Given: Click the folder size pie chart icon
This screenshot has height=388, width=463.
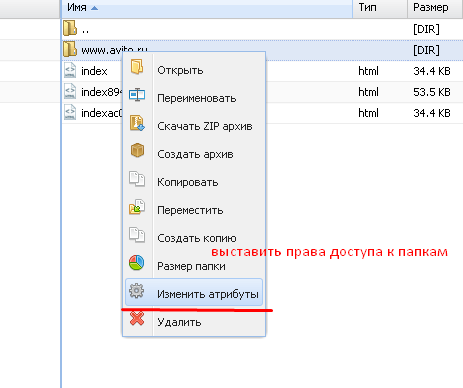Looking at the screenshot, I should 137,262.
